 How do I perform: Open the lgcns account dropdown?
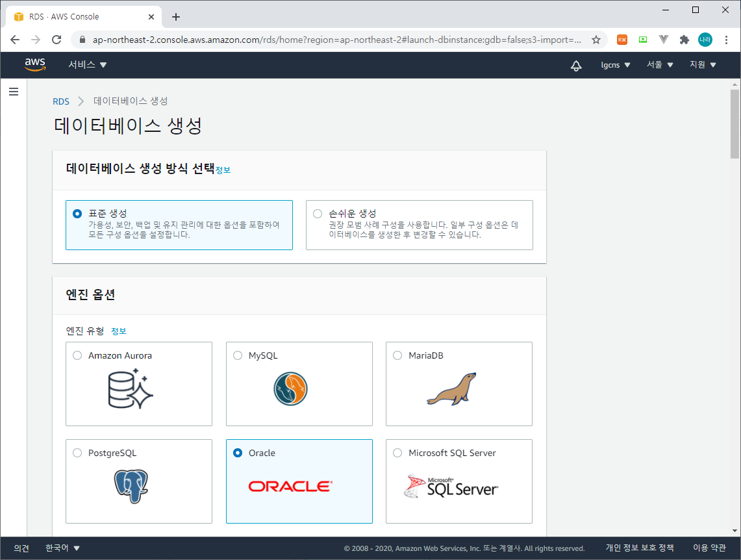point(615,65)
